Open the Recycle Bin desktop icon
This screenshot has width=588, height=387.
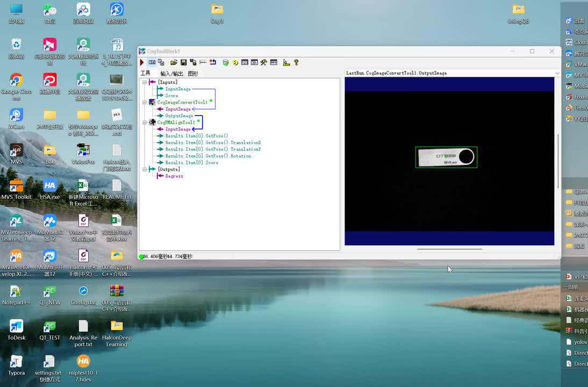coord(17,48)
